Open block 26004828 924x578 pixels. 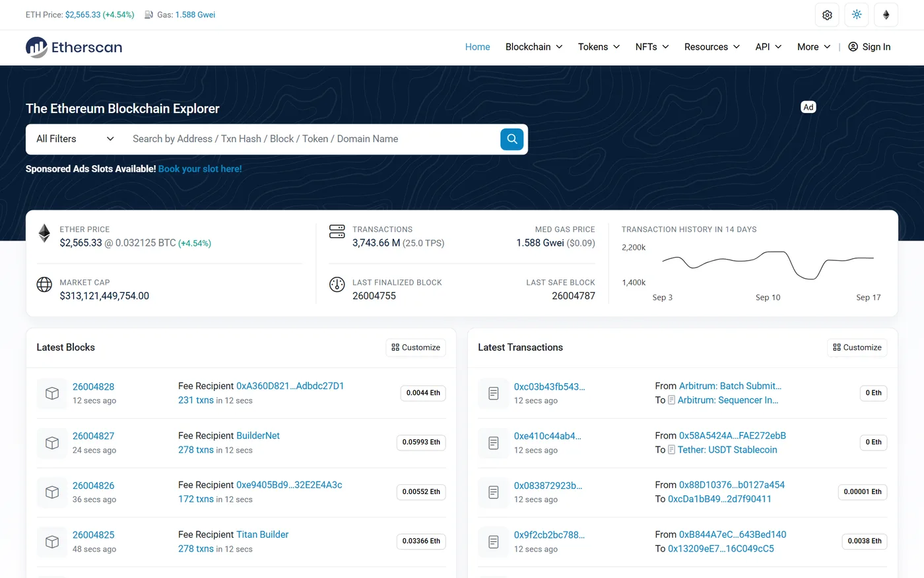93,386
